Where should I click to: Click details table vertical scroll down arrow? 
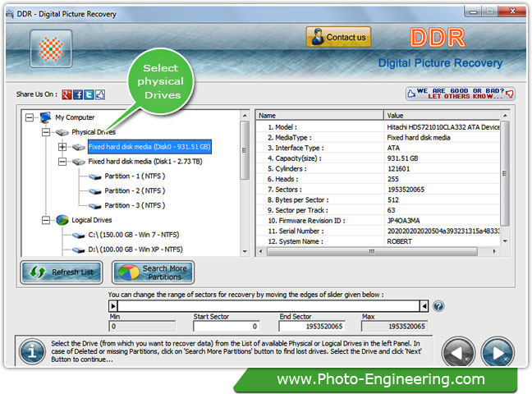[x=505, y=241]
